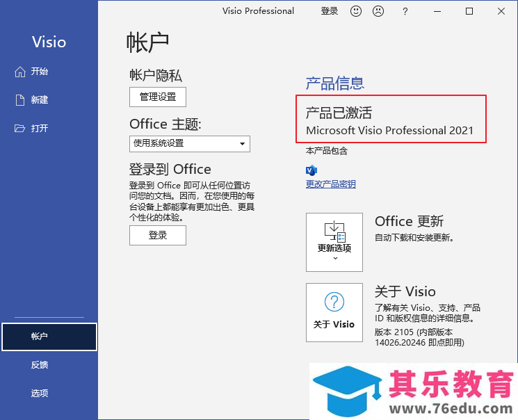Click the new document icon beside 新建
The image size is (518, 420).
point(20,100)
